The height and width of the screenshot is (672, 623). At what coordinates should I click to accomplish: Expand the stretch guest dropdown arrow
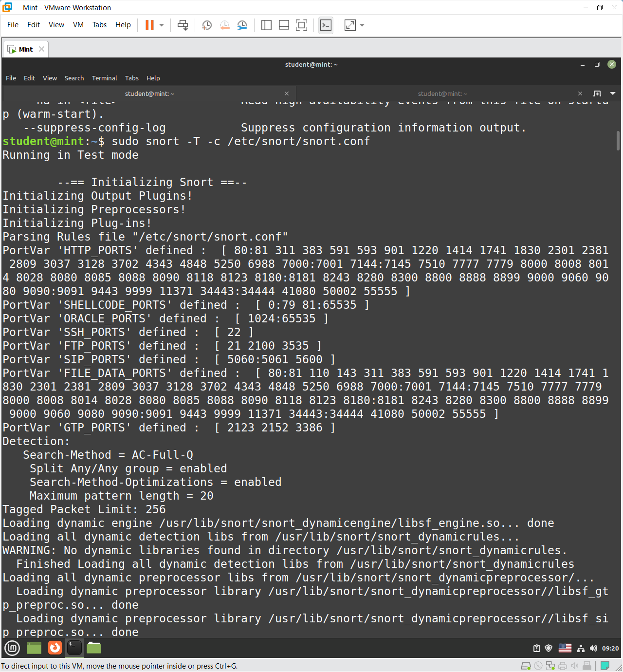point(362,25)
